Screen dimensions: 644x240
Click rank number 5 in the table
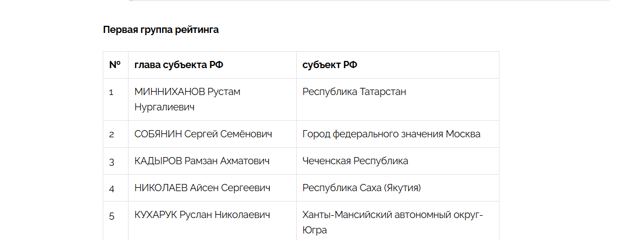pyautogui.click(x=112, y=216)
